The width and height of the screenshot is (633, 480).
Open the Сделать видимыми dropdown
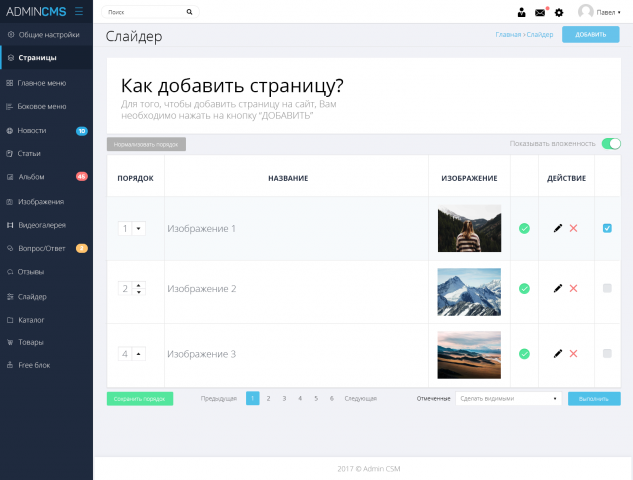click(508, 398)
